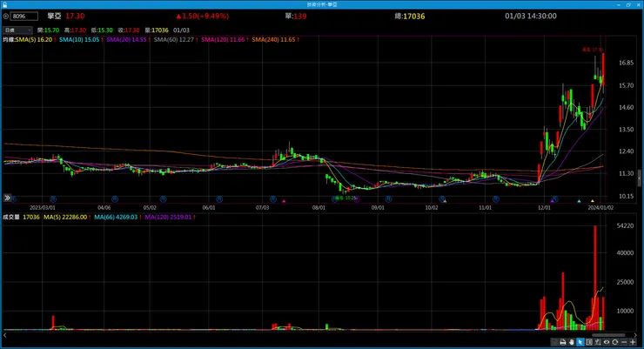Toggle the eye visibility icon

(x=607, y=342)
